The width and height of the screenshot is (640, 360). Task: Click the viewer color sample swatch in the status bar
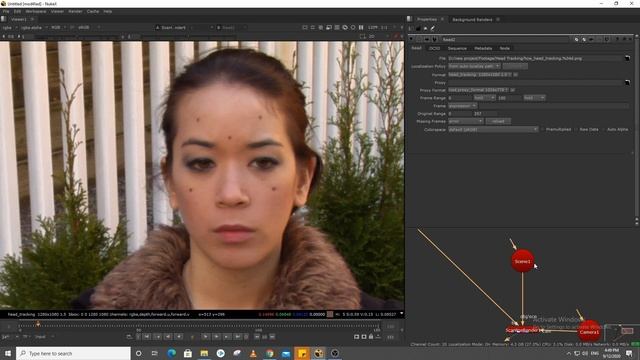[x=330, y=314]
